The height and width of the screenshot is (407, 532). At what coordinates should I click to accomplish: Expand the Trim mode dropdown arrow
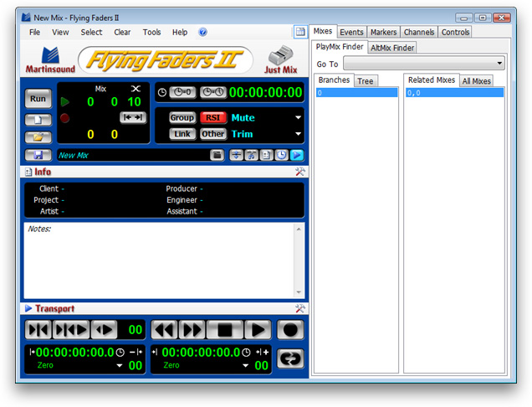tap(298, 134)
